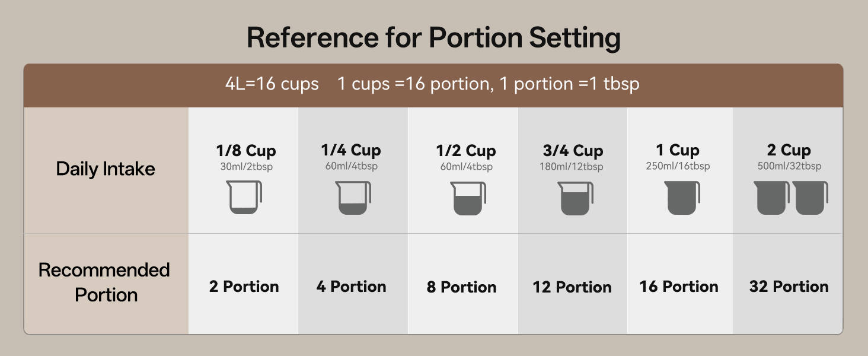Viewport: 868px width, 356px height.
Task: Click the "Reference for Portion Setting" title
Action: click(433, 38)
